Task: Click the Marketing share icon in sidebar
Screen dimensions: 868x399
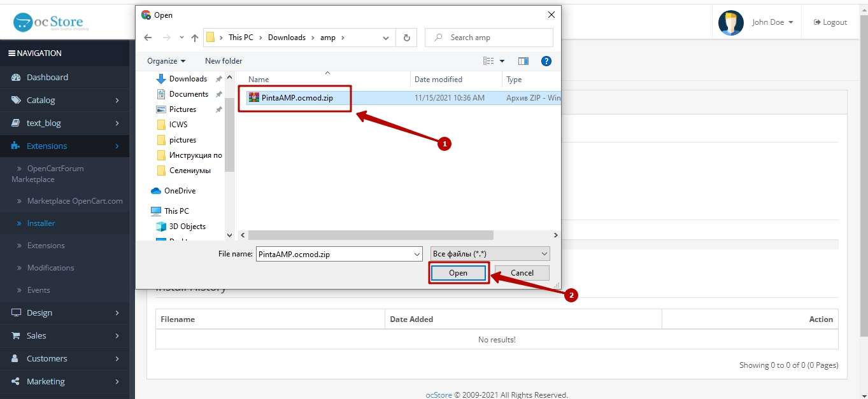Action: 16,381
